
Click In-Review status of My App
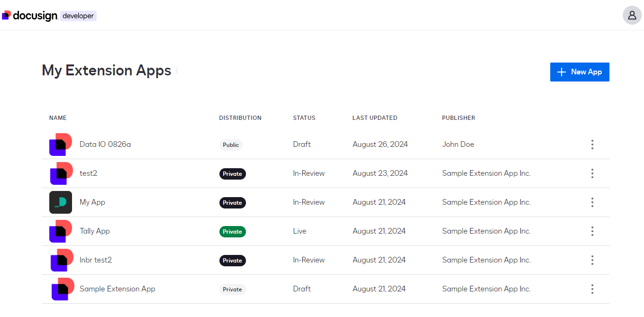pos(309,202)
